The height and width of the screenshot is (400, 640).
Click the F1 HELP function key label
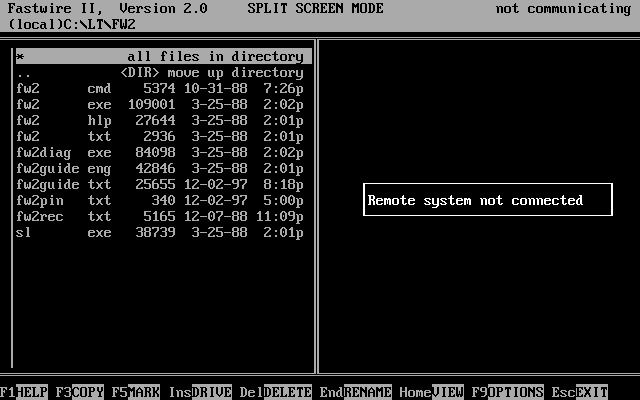(24, 392)
